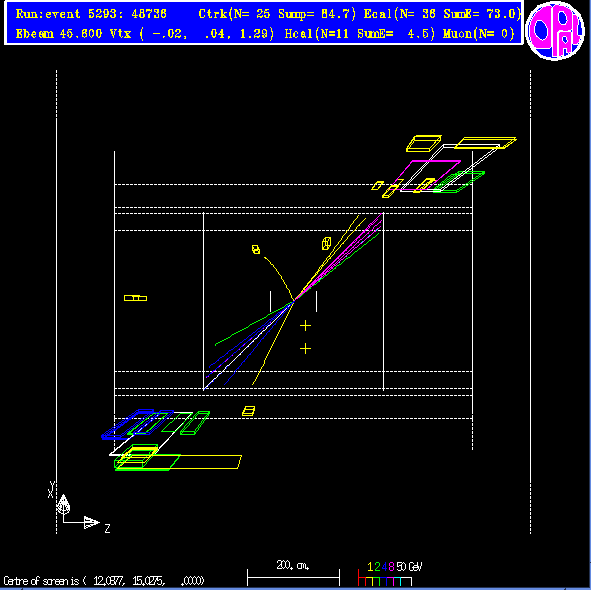Select the triple yellow box on the left side
Viewport: 591px width, 590px height.
tap(135, 298)
